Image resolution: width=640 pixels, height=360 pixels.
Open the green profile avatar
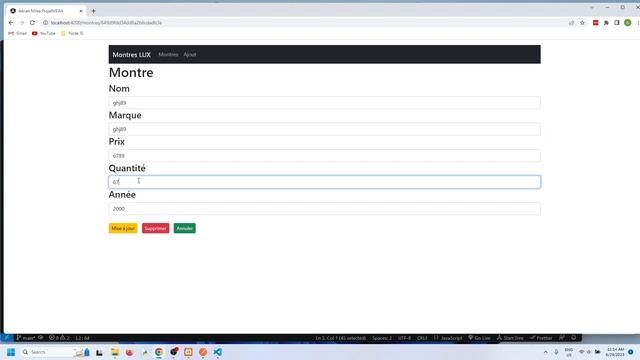pos(628,23)
